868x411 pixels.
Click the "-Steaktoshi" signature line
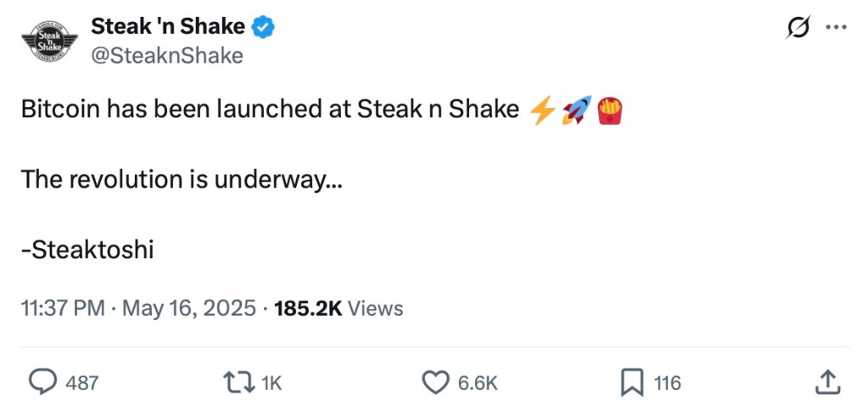coord(87,250)
